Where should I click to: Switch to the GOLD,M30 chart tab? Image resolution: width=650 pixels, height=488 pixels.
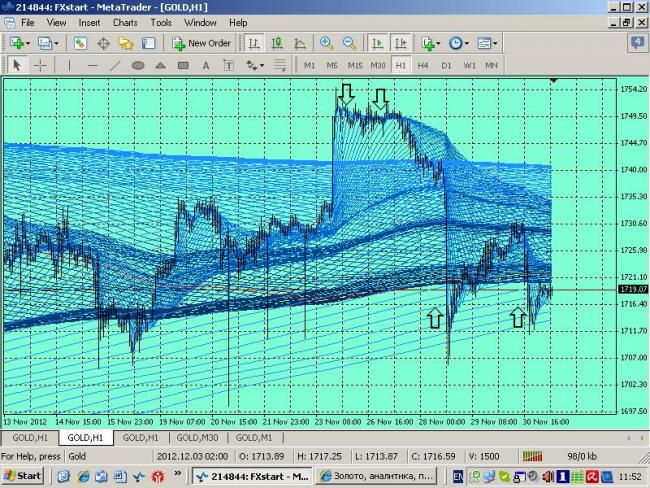196,437
